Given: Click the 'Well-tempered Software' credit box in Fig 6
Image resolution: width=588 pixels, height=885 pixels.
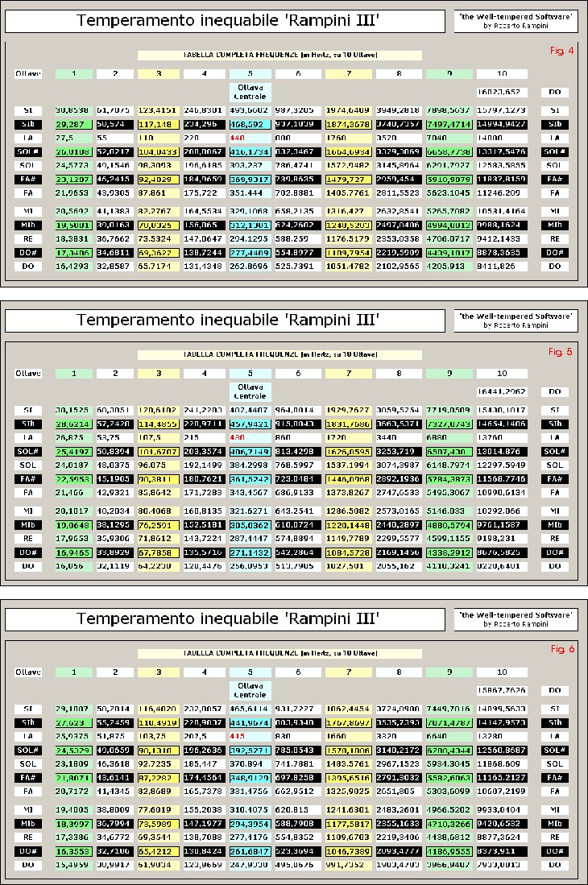Looking at the screenshot, I should [x=516, y=619].
